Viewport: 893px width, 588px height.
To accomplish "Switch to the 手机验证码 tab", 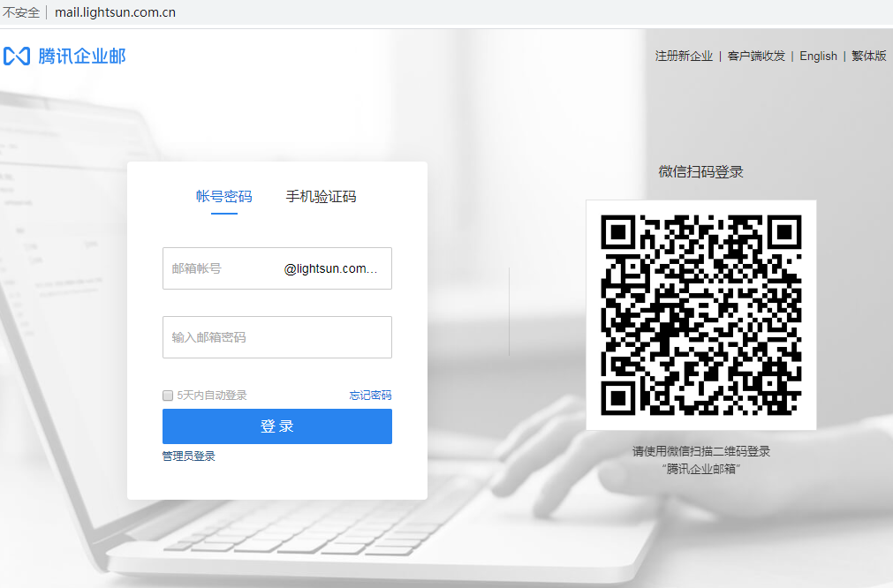I will coord(321,197).
